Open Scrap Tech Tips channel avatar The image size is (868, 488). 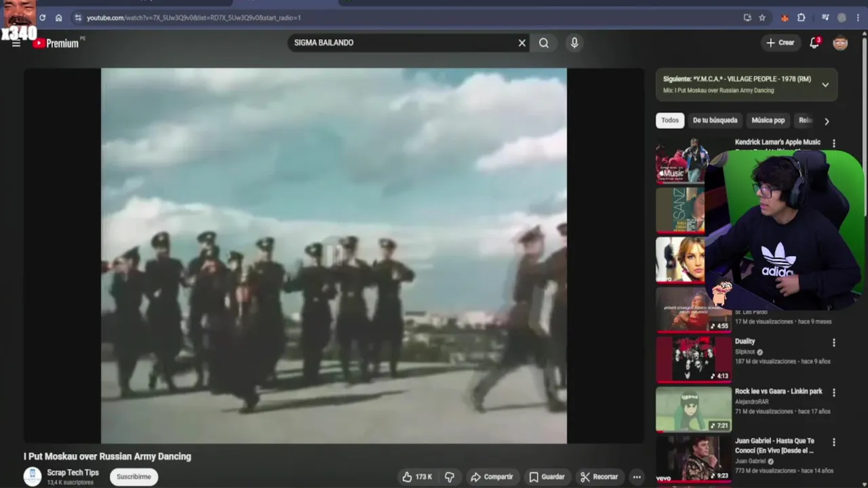[x=33, y=476]
